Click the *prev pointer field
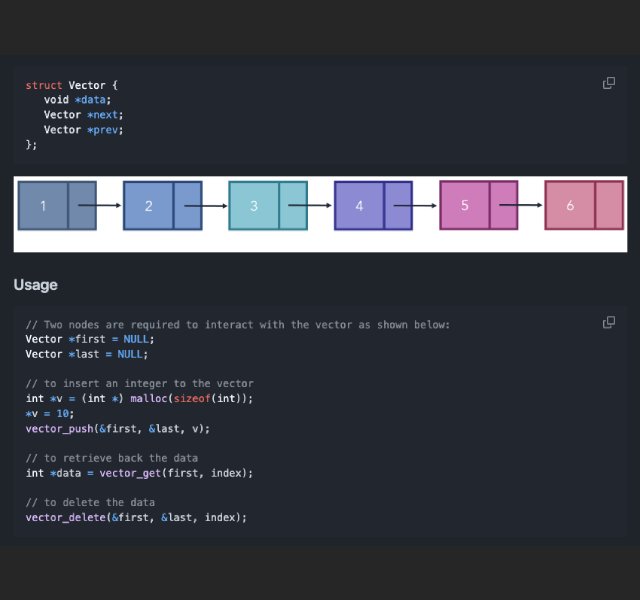Screen dimensions: 640x600 (103, 130)
